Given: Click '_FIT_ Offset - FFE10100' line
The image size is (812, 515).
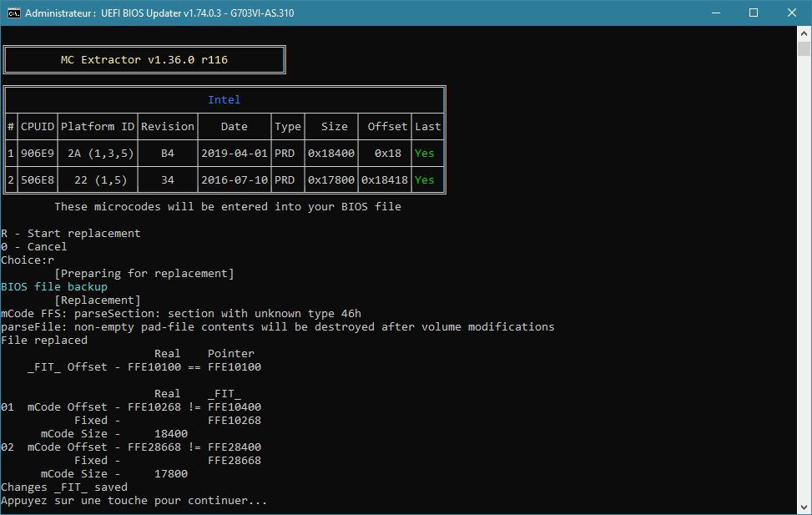Looking at the screenshot, I should [144, 366].
